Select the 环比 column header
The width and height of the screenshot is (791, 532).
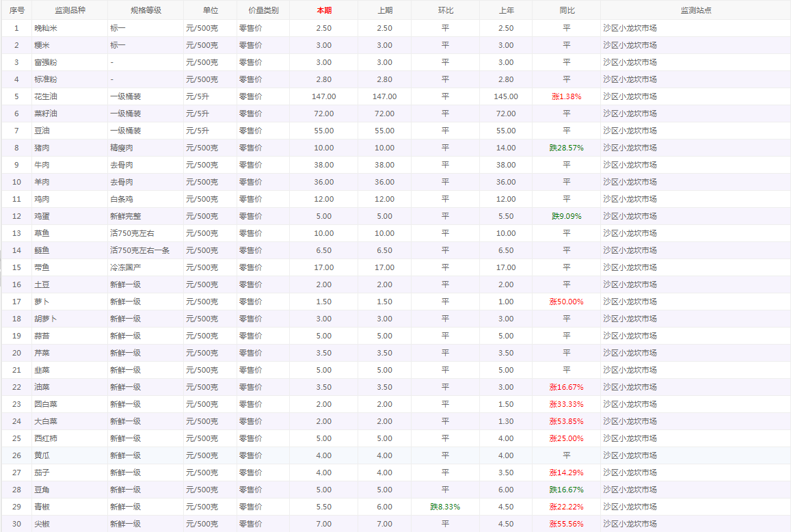445,10
